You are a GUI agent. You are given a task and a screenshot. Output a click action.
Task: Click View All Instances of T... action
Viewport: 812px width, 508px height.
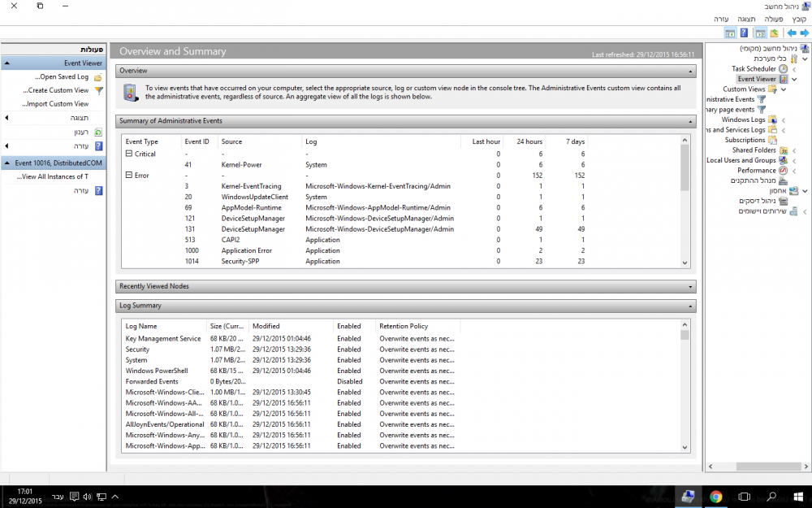[x=52, y=176]
